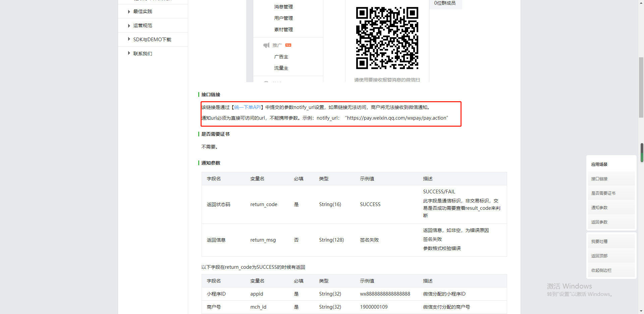Open SDK与DEMO下载 in left navigation

[x=152, y=40]
